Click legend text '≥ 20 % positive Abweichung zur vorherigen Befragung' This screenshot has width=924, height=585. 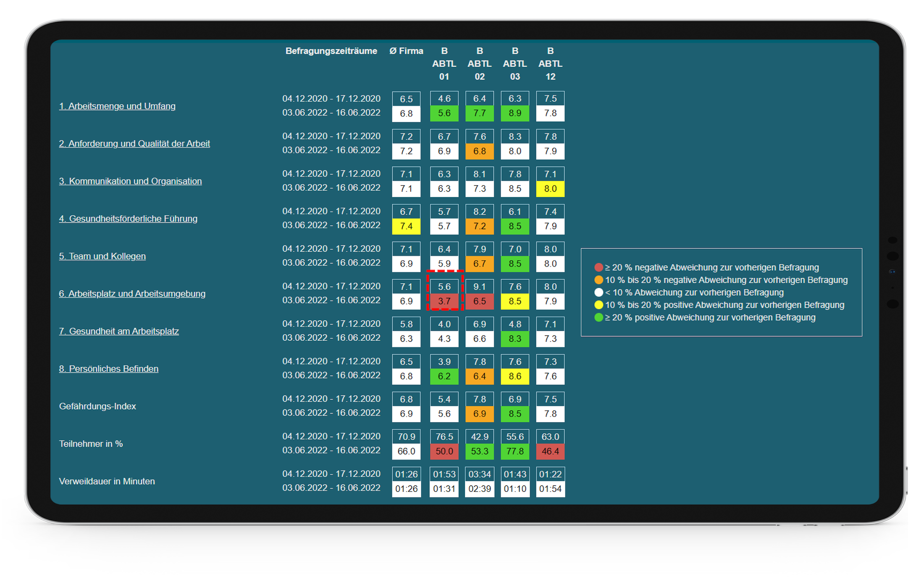point(710,317)
